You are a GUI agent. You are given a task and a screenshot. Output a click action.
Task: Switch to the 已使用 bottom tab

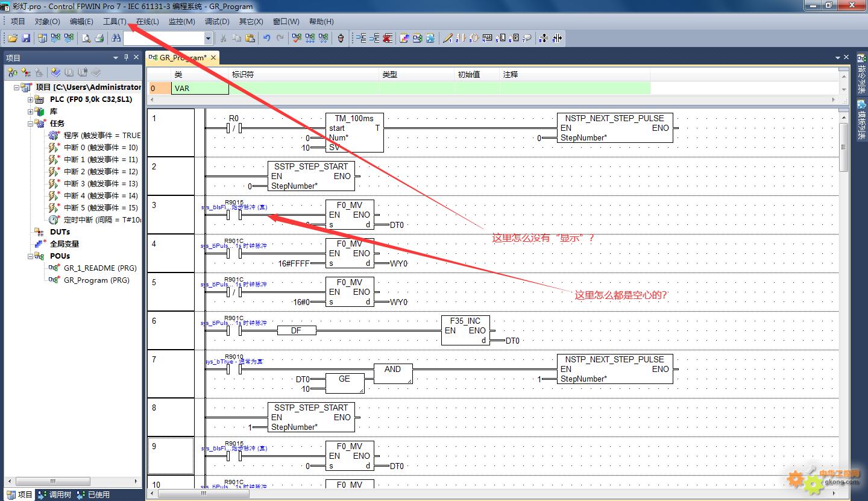pyautogui.click(x=93, y=494)
